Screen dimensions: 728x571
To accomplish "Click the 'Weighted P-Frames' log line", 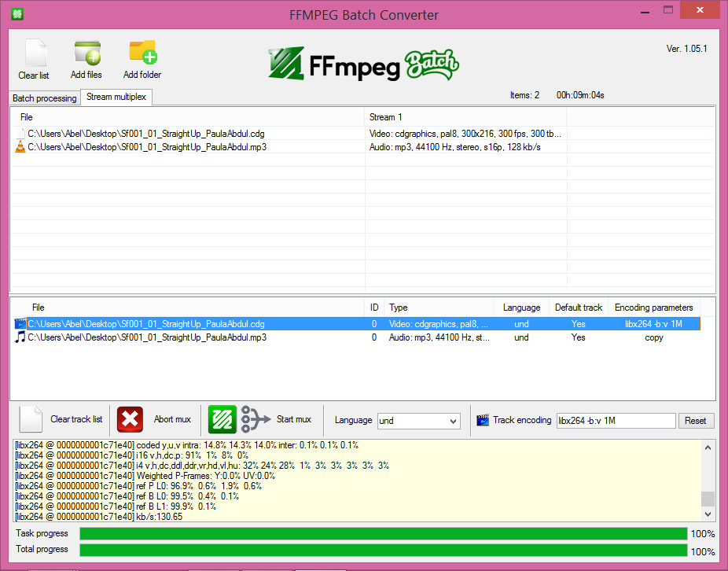I will pyautogui.click(x=145, y=476).
